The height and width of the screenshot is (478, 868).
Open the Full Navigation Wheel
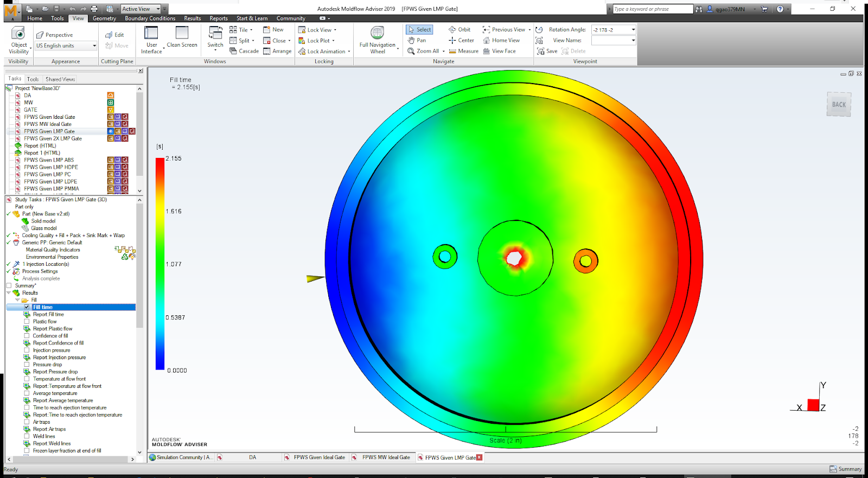coord(378,40)
